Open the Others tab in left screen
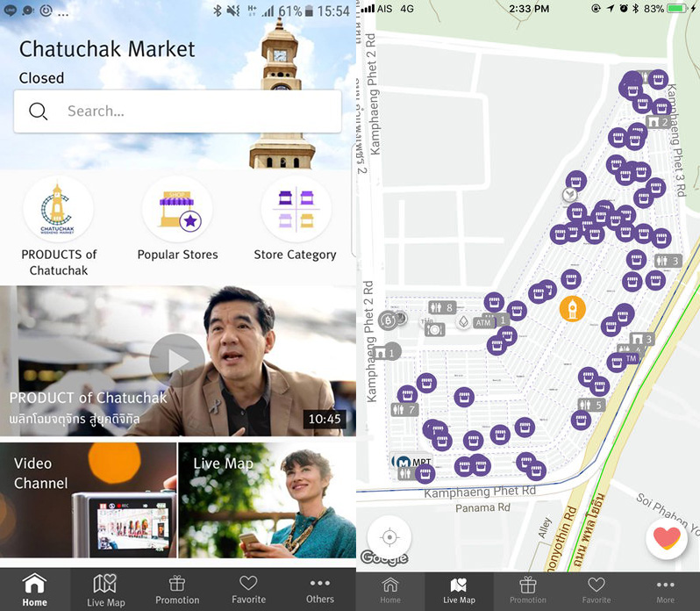 pos(319,590)
